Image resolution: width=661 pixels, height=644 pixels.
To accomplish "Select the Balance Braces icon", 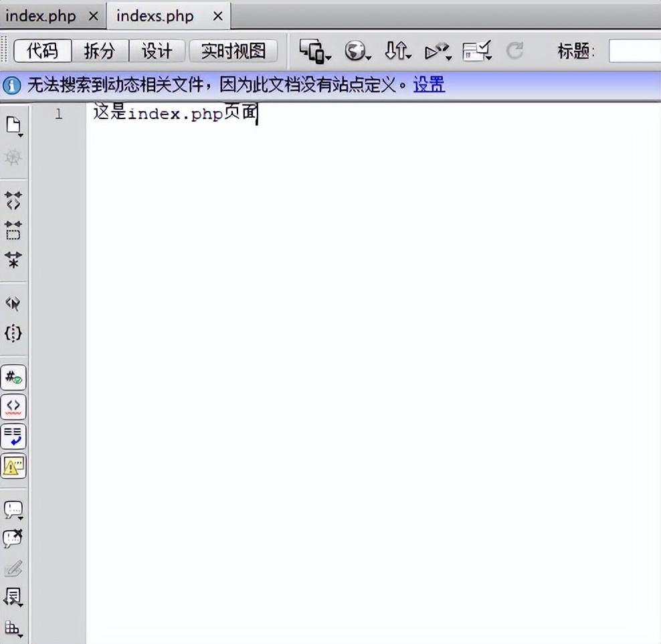I will pos(14,333).
